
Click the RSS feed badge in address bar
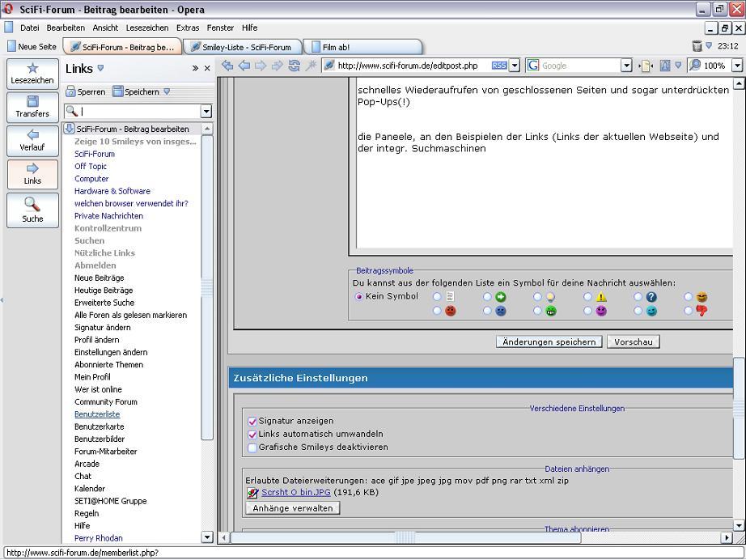(499, 66)
